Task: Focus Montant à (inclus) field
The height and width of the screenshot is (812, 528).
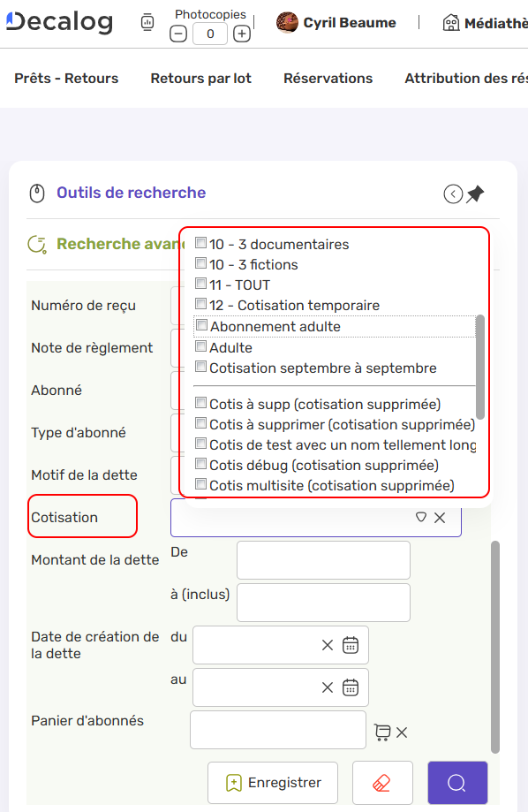Action: [x=323, y=603]
